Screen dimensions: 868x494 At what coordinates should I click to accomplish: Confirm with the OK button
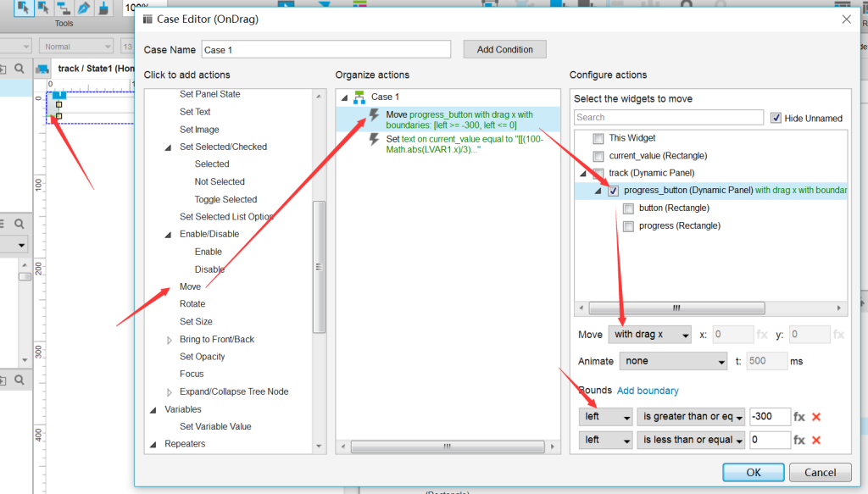[x=754, y=473]
